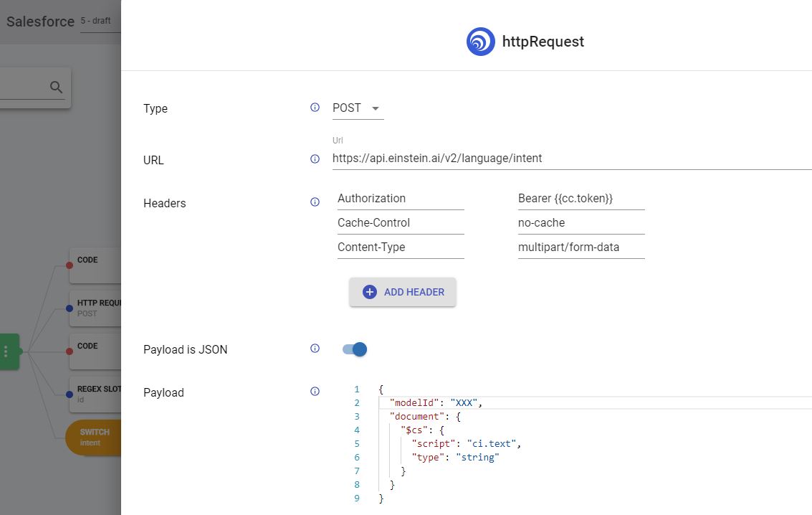812x515 pixels.
Task: Click the Bearer {{cc.token}} value field
Action: (581, 199)
